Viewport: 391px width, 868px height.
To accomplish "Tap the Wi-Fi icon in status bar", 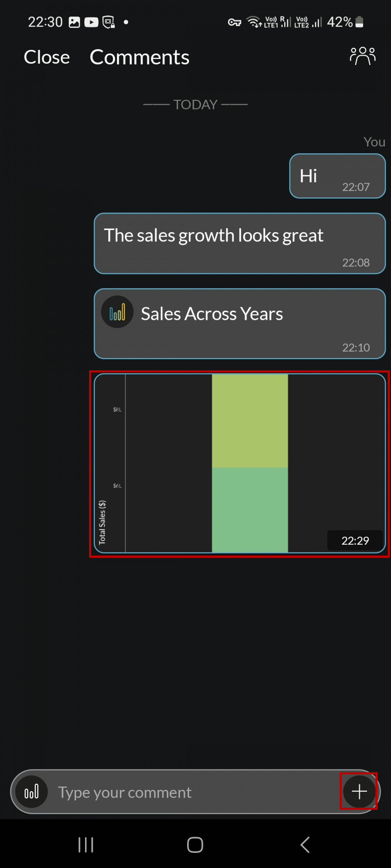I will tap(254, 22).
